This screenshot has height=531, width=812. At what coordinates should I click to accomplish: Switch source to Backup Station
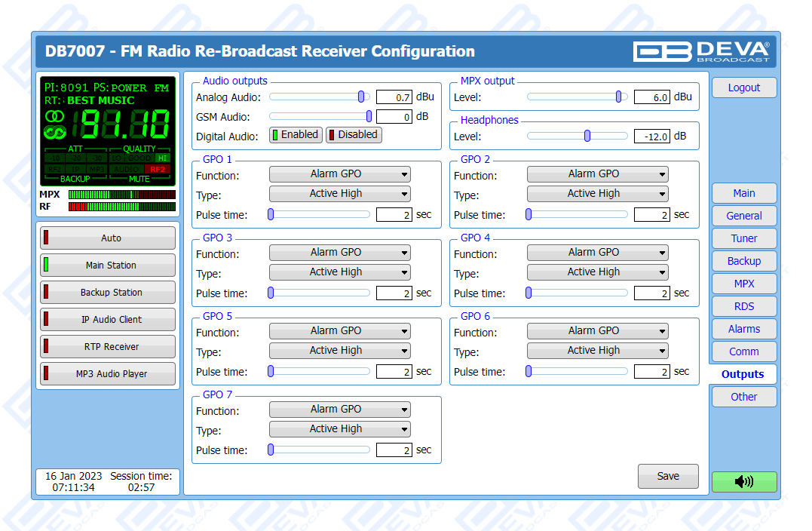click(108, 293)
